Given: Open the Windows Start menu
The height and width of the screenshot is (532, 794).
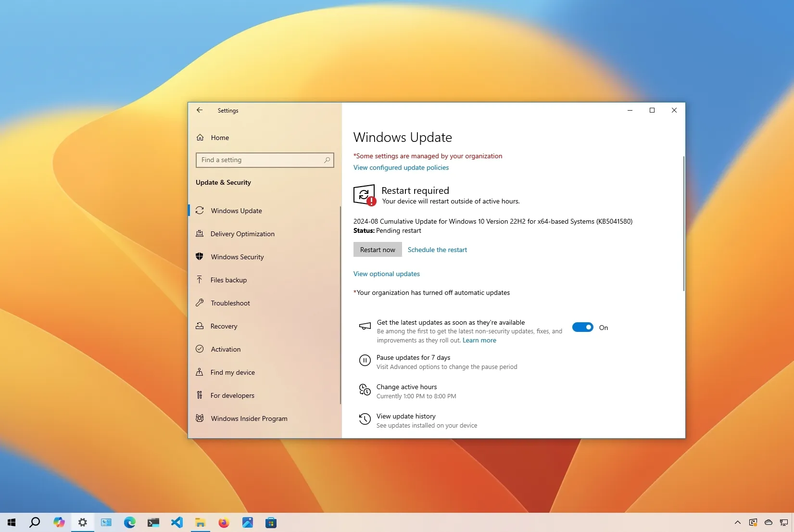Looking at the screenshot, I should tap(12, 522).
